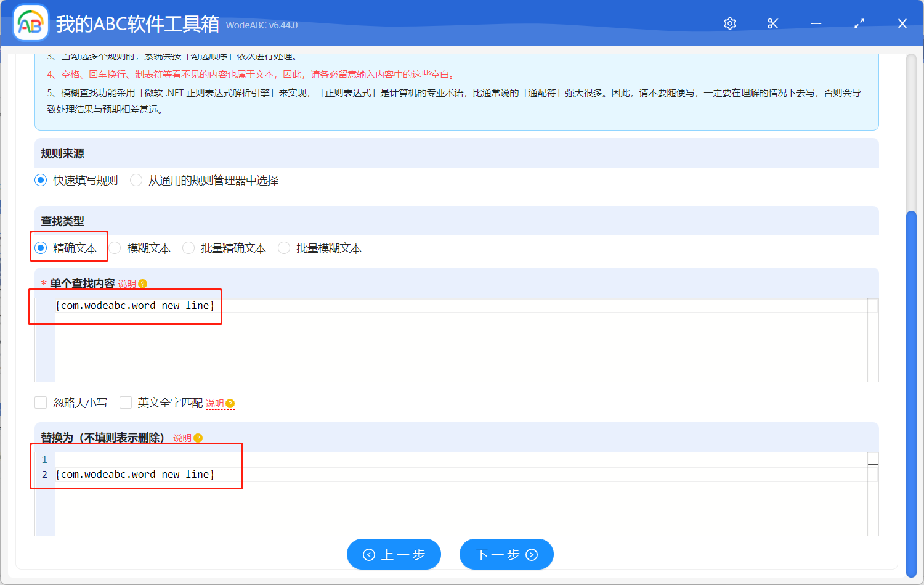Click the fullscreen expand icon in the title bar

(x=859, y=23)
